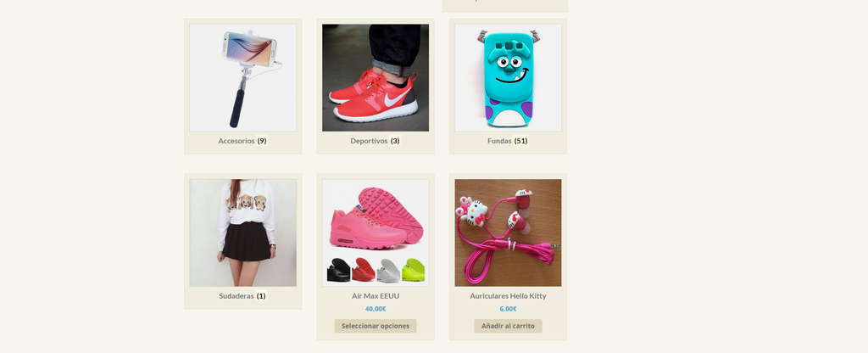Click the Air Max EEUU product name
Image resolution: width=868 pixels, height=353 pixels.
[376, 296]
